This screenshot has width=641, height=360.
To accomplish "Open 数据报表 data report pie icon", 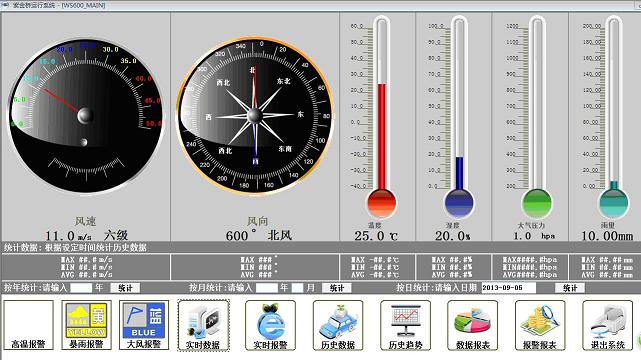I will (473, 325).
